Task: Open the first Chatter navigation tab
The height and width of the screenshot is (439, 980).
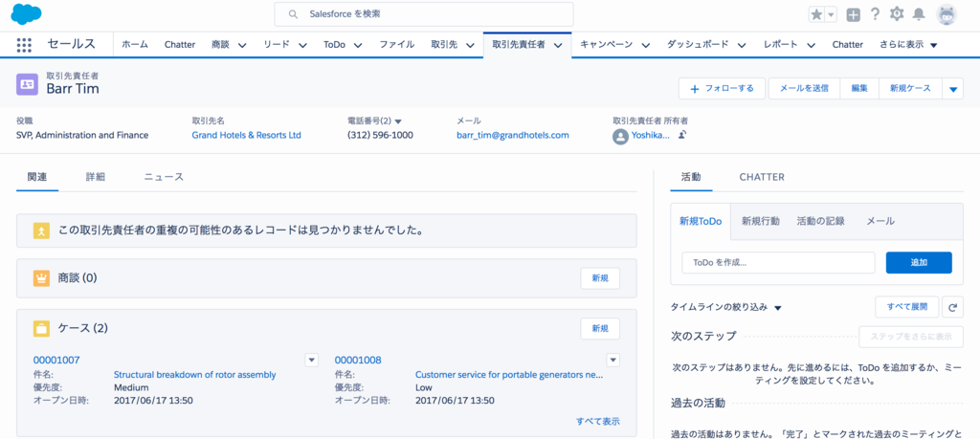Action: pyautogui.click(x=180, y=45)
